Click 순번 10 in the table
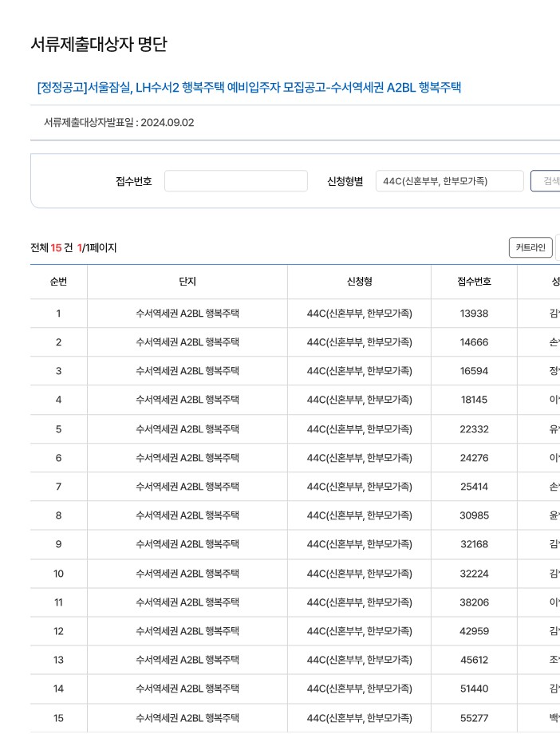560x742 pixels. coord(59,574)
